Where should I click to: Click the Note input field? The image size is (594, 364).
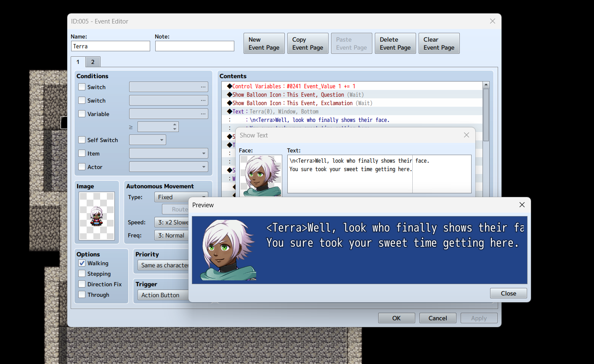pos(194,46)
